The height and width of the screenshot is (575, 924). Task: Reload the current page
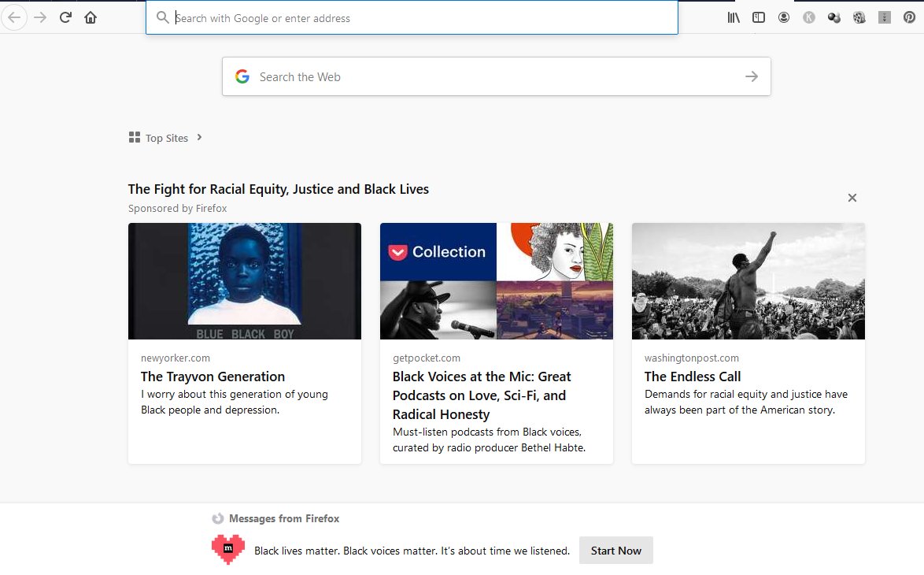pyautogui.click(x=65, y=17)
